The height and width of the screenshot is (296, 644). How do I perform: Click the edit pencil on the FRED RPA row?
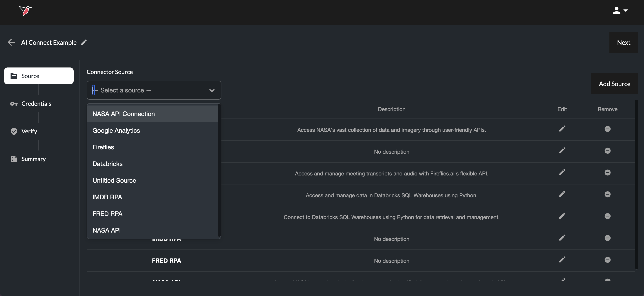pos(562,260)
